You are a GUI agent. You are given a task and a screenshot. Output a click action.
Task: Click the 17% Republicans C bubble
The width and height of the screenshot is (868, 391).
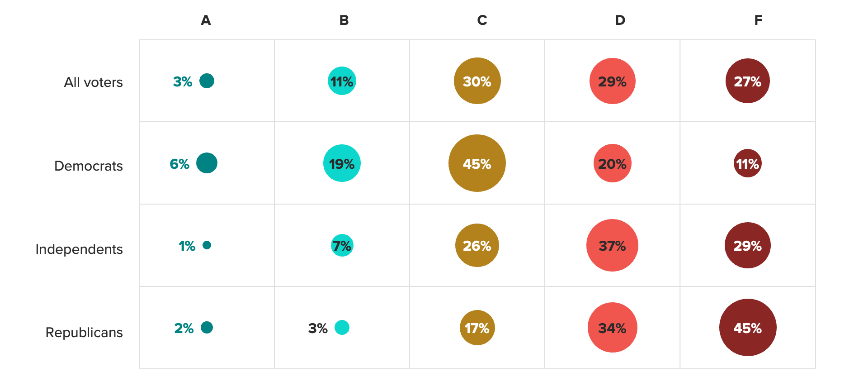[x=477, y=328]
